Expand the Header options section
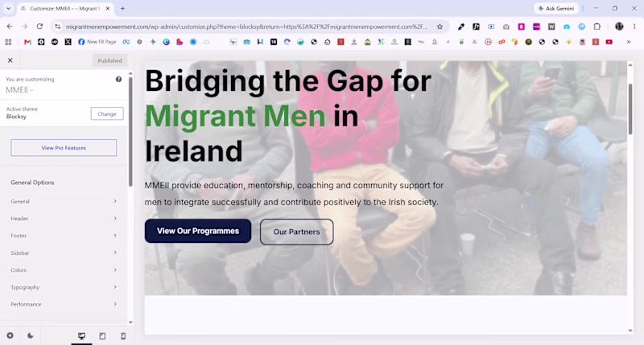644x345 pixels. [64, 219]
